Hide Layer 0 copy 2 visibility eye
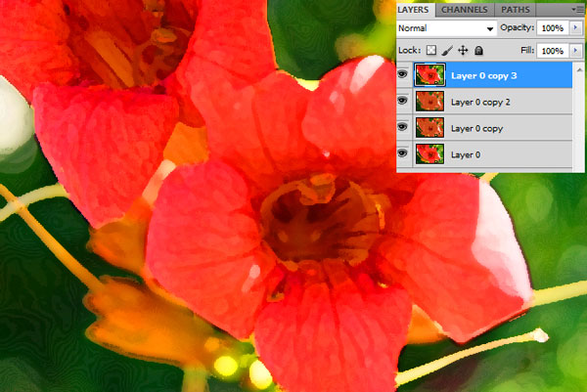 [x=402, y=101]
